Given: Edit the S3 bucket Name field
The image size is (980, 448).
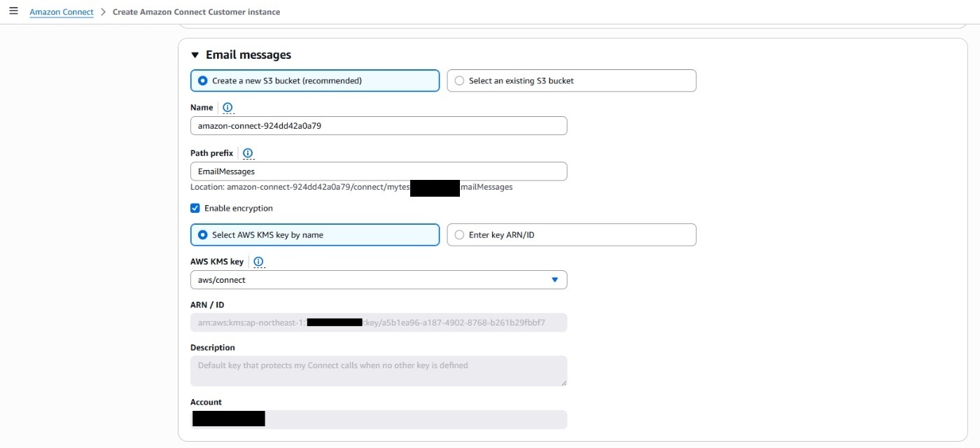Looking at the screenshot, I should pos(379,126).
